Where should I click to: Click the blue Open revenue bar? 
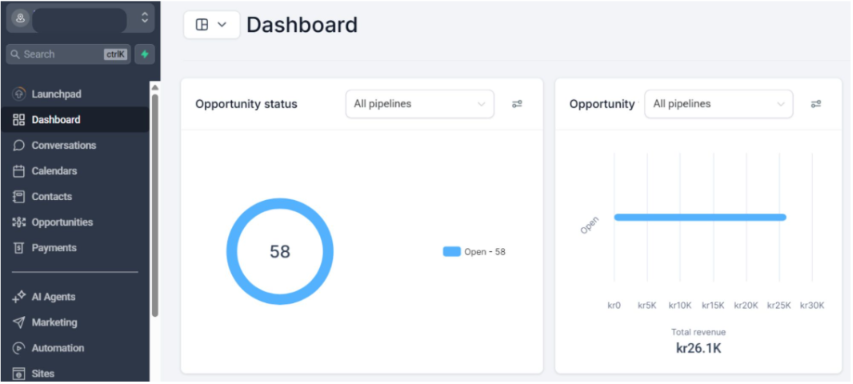point(700,217)
